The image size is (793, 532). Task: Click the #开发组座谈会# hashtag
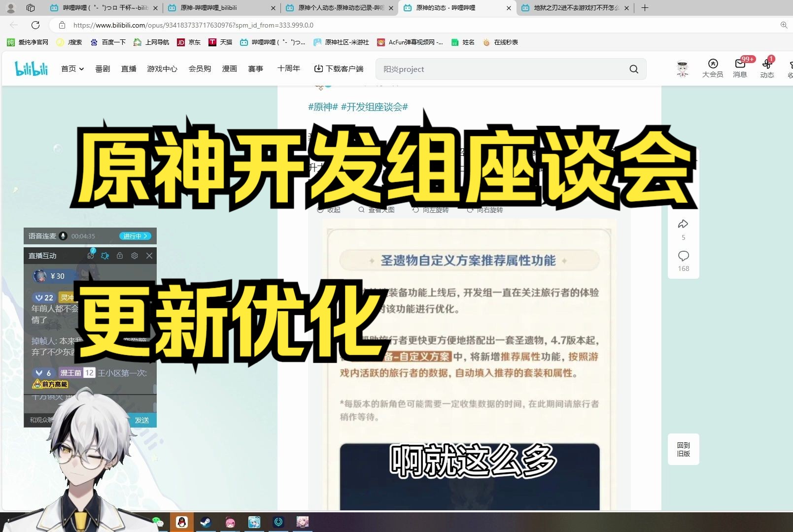click(375, 107)
